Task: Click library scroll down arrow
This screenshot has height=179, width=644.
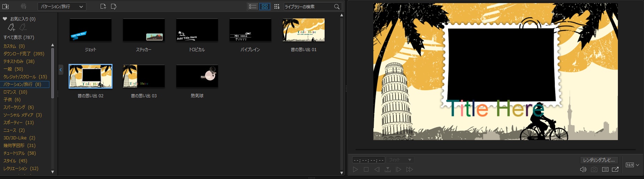Action: coord(342,173)
